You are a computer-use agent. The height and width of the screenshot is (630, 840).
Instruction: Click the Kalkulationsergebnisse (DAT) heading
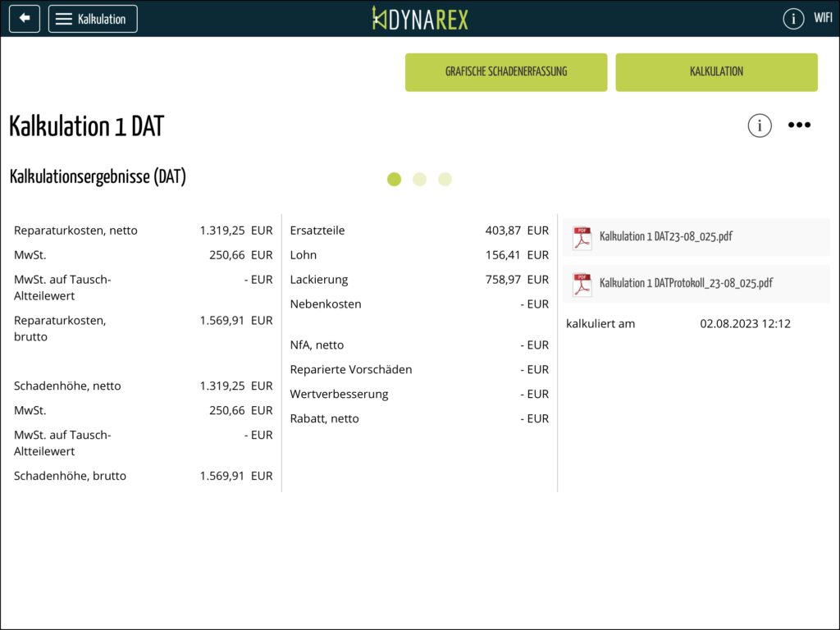point(98,176)
